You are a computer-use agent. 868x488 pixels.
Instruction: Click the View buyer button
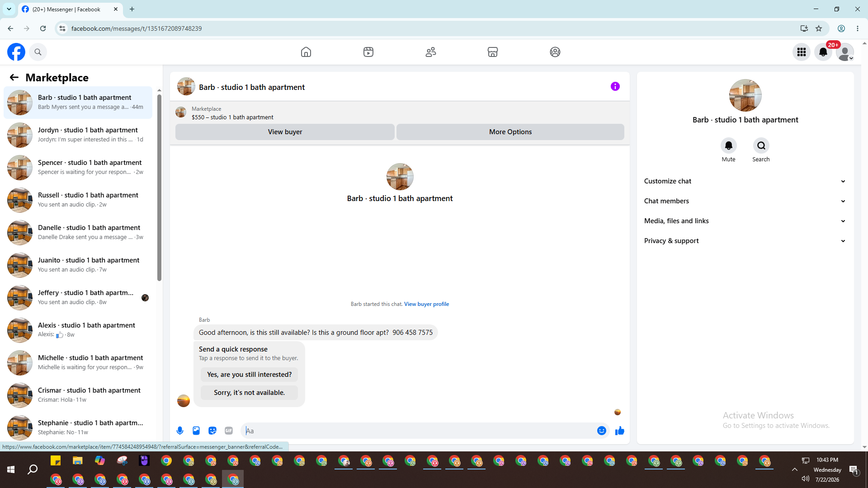tap(285, 132)
